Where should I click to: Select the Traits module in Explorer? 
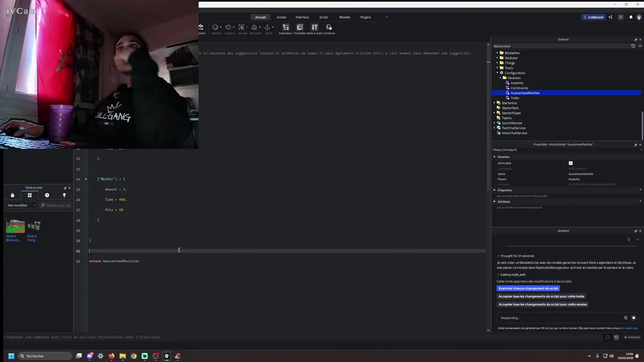[515, 98]
